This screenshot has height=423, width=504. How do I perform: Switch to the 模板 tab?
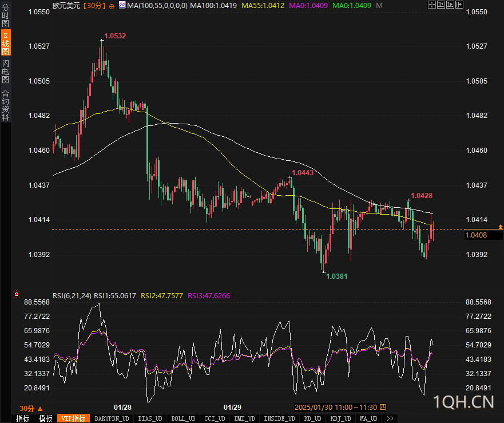45,418
